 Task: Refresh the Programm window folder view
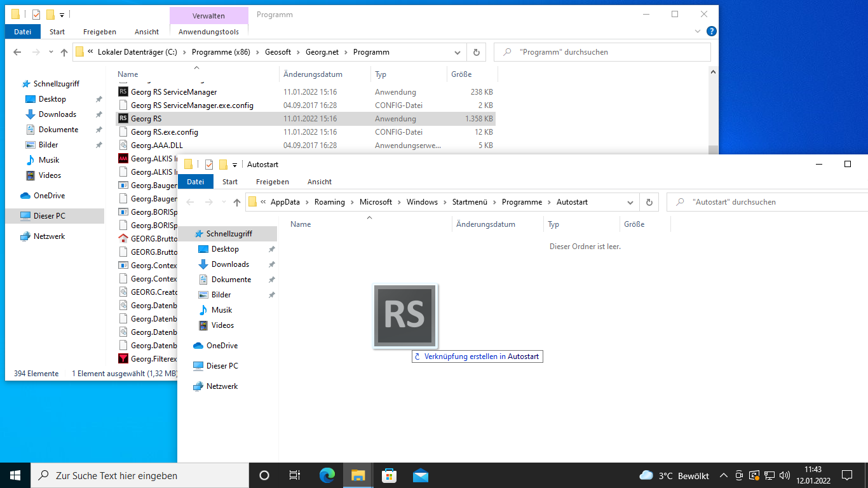point(476,52)
